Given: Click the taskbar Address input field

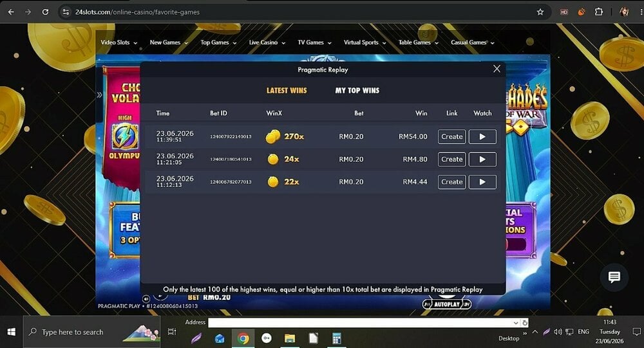Looking at the screenshot, I should [x=360, y=322].
